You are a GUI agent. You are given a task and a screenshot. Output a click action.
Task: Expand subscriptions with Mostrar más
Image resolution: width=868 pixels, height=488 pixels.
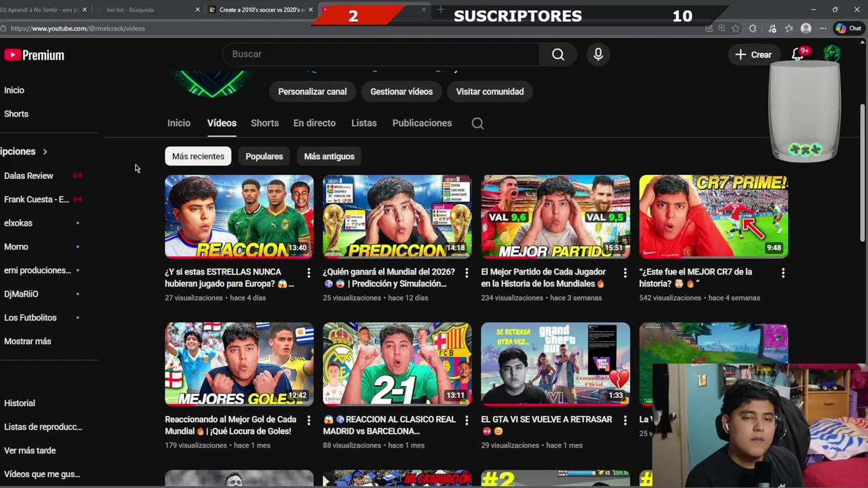pyautogui.click(x=27, y=342)
